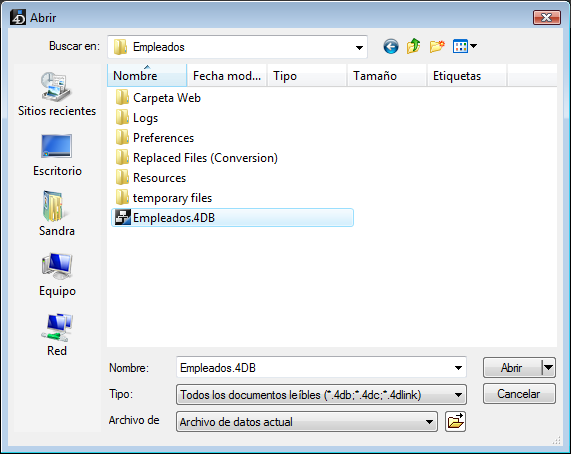Viewport: 571px width, 454px height.
Task: Browse the Red network location
Action: coord(57,335)
